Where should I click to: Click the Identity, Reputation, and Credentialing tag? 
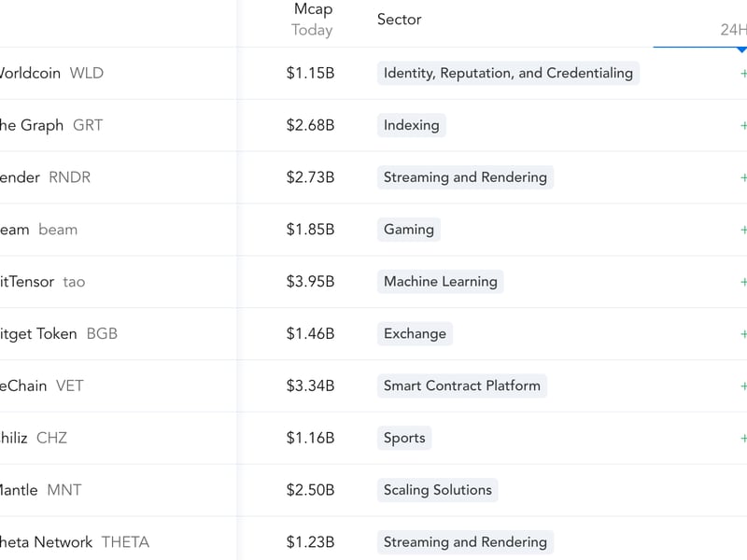(508, 73)
